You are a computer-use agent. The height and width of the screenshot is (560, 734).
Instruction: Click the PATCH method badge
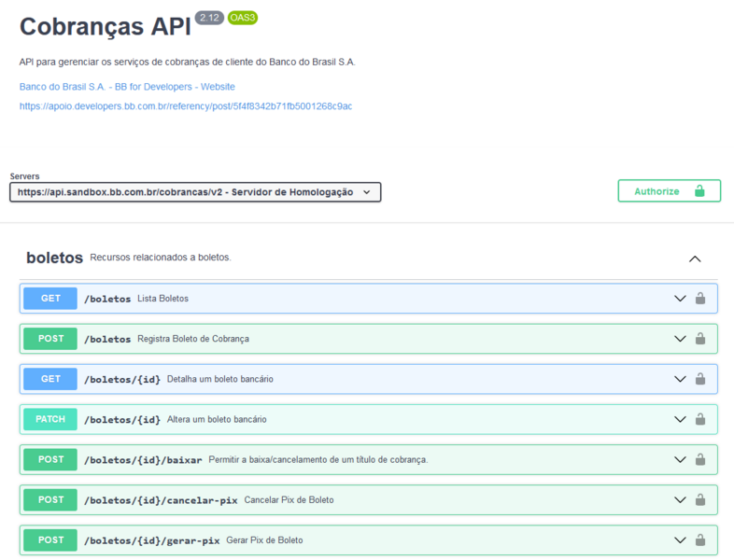[x=50, y=419]
